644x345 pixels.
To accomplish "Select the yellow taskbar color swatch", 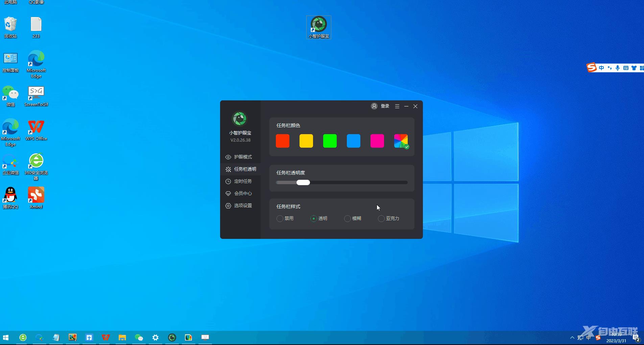I will click(306, 141).
